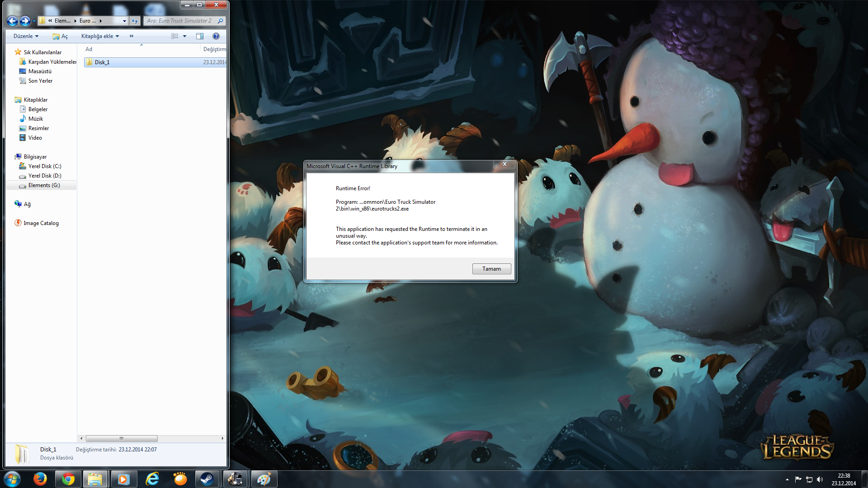Expand breadcrumb arrow after Euro ...
The image size is (868, 488).
click(x=100, y=21)
